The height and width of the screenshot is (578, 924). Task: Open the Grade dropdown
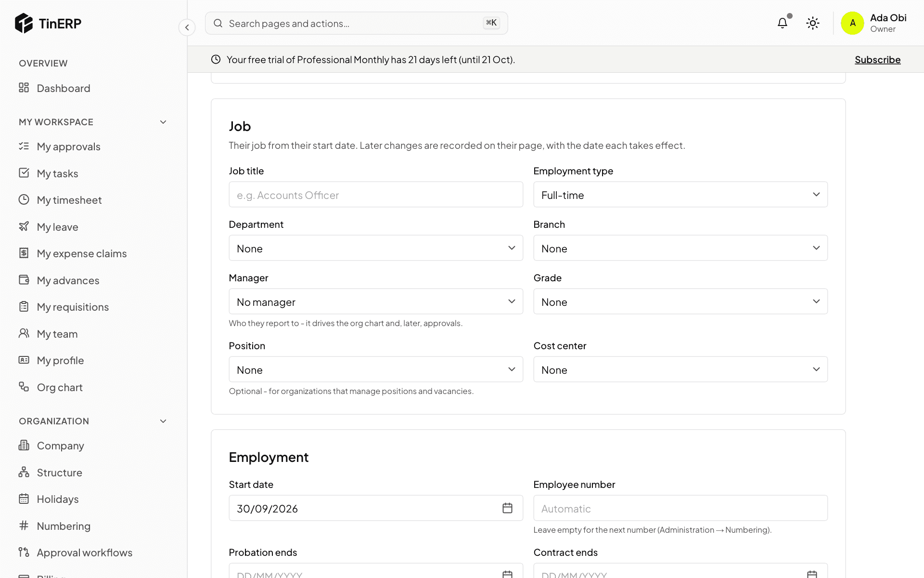pos(680,302)
